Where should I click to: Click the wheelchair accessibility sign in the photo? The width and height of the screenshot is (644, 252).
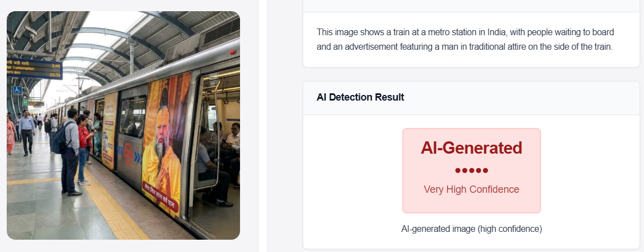[x=18, y=90]
